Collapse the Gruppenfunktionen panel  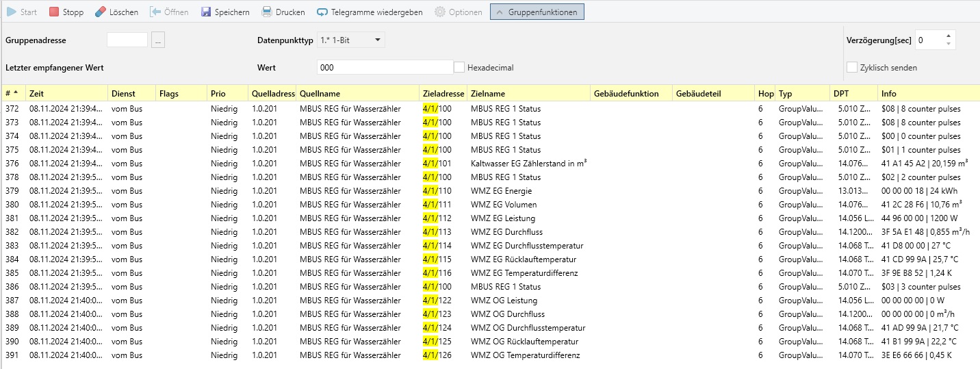point(537,12)
